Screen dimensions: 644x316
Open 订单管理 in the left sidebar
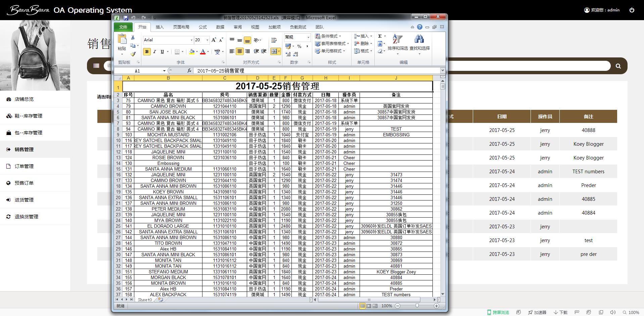coord(24,166)
